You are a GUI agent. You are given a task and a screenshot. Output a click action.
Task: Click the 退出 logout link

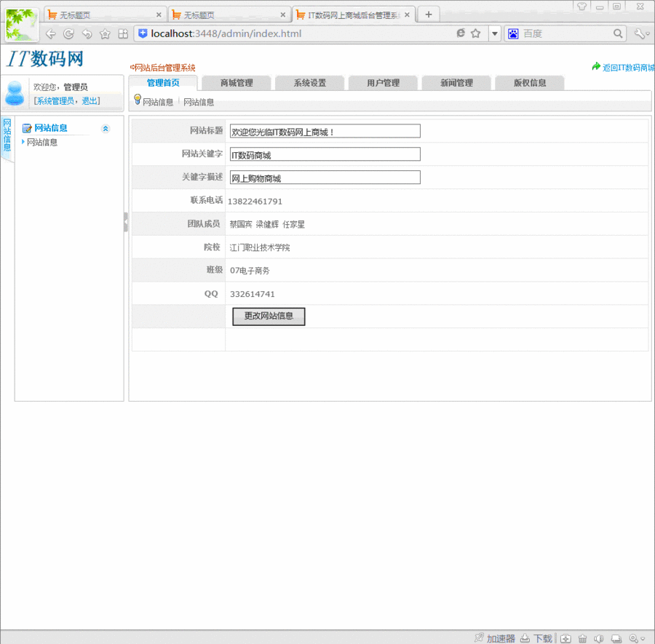click(89, 100)
